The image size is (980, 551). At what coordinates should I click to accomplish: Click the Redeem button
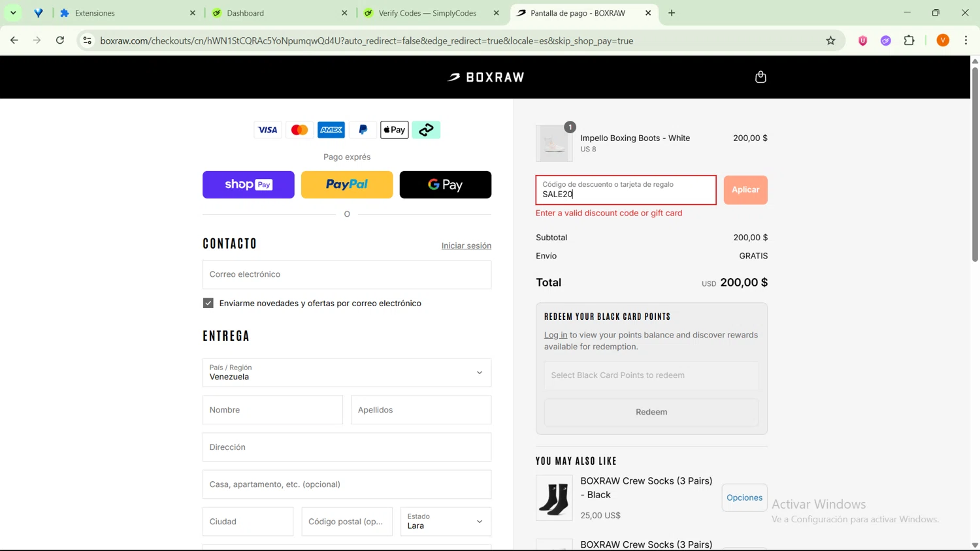click(x=651, y=412)
